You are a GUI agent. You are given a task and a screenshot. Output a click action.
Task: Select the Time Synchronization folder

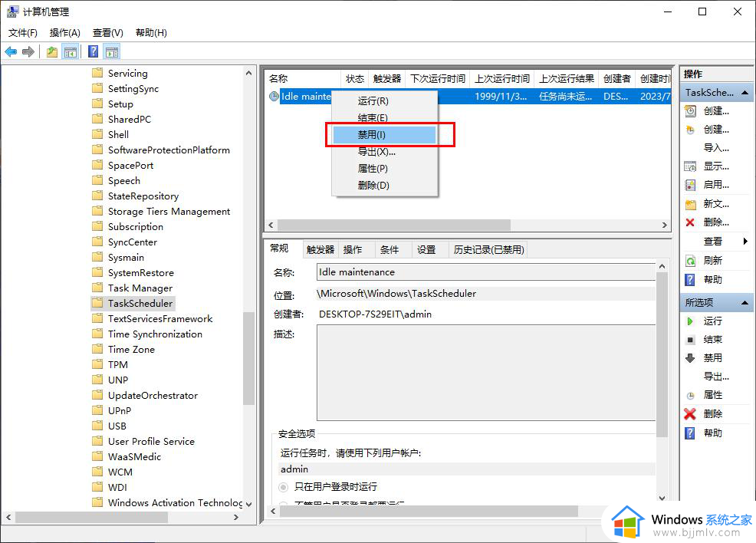pos(155,334)
